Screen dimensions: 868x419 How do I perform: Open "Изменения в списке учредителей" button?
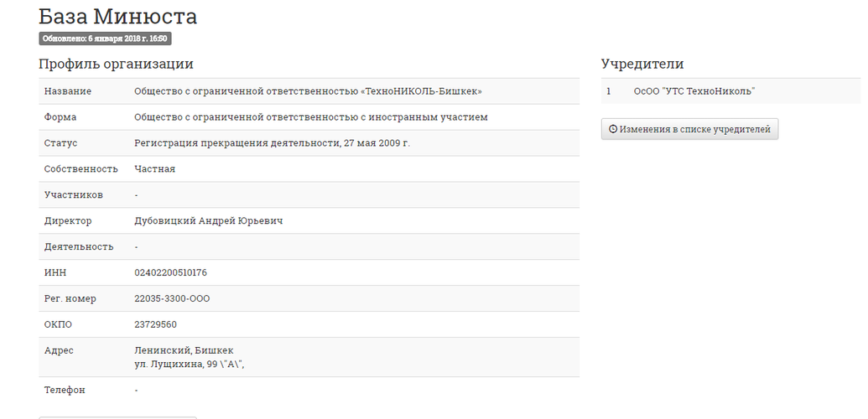[689, 130]
